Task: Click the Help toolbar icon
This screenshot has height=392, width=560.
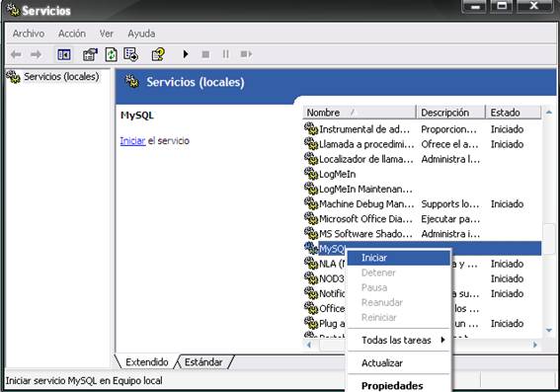Action: tap(158, 54)
